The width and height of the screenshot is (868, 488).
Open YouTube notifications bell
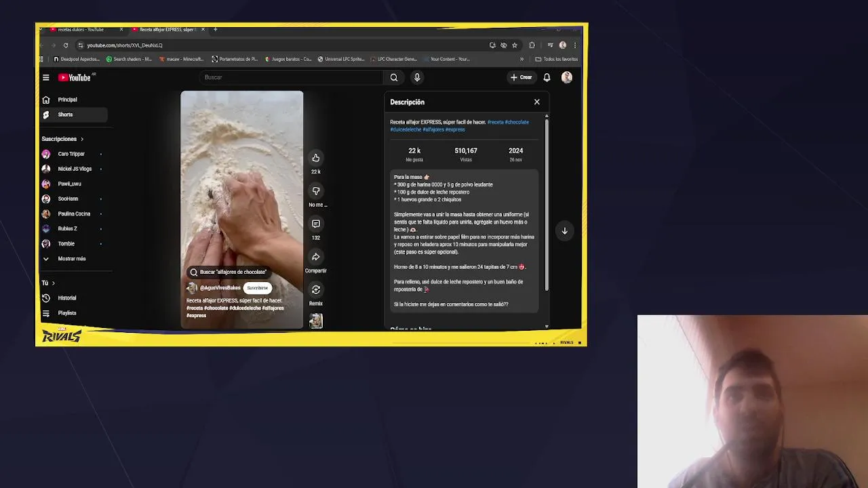pos(547,77)
